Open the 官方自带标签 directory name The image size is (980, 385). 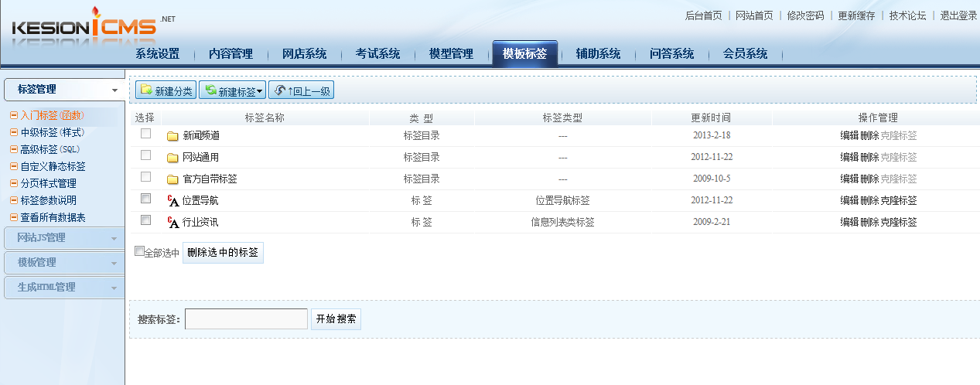[x=210, y=179]
